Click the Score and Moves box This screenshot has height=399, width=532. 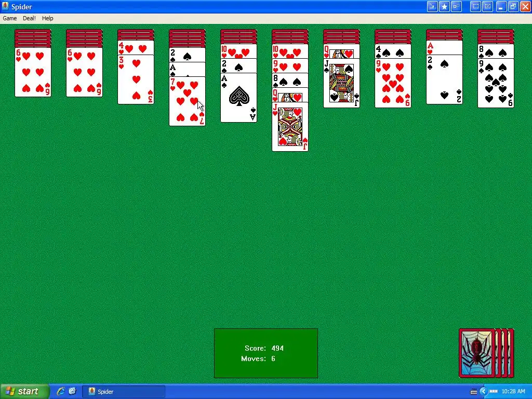click(x=266, y=353)
